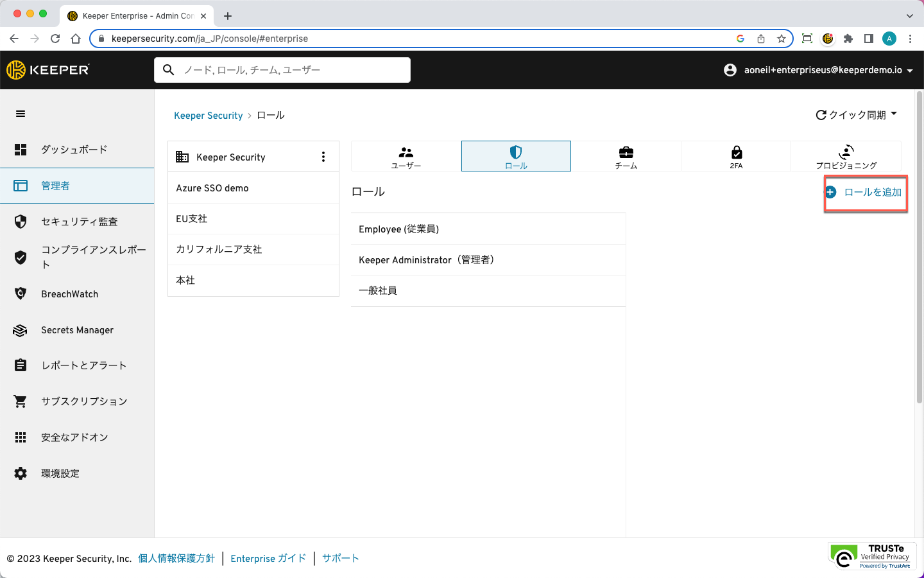This screenshot has width=924, height=578.
Task: Expand the クイック同期 dropdown
Action: click(856, 115)
